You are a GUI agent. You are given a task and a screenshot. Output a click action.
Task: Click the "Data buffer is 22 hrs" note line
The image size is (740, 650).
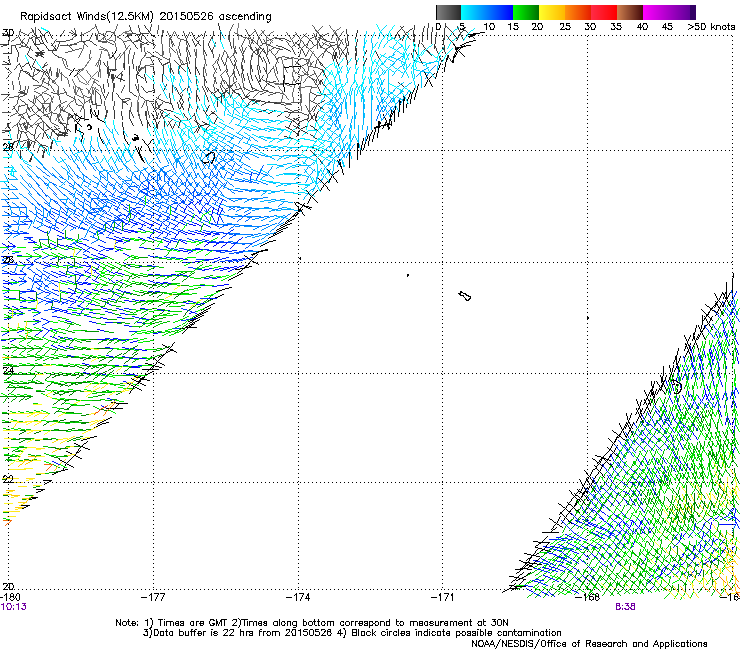[352, 633]
